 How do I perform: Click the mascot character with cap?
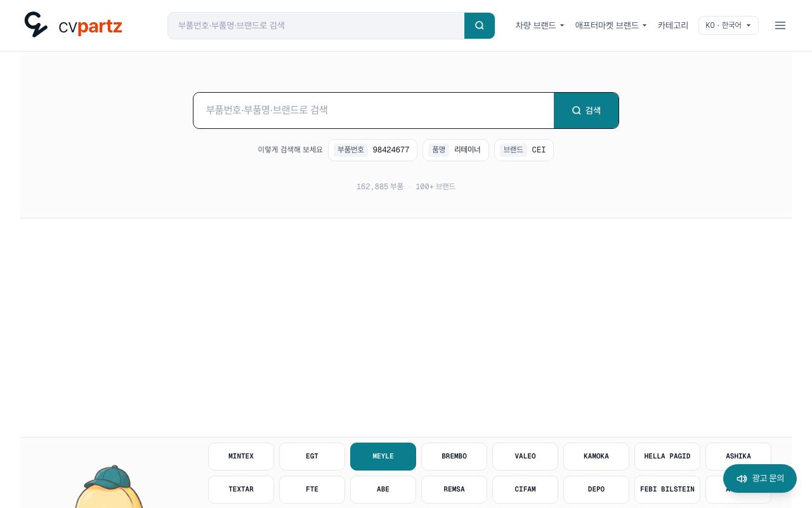109,486
